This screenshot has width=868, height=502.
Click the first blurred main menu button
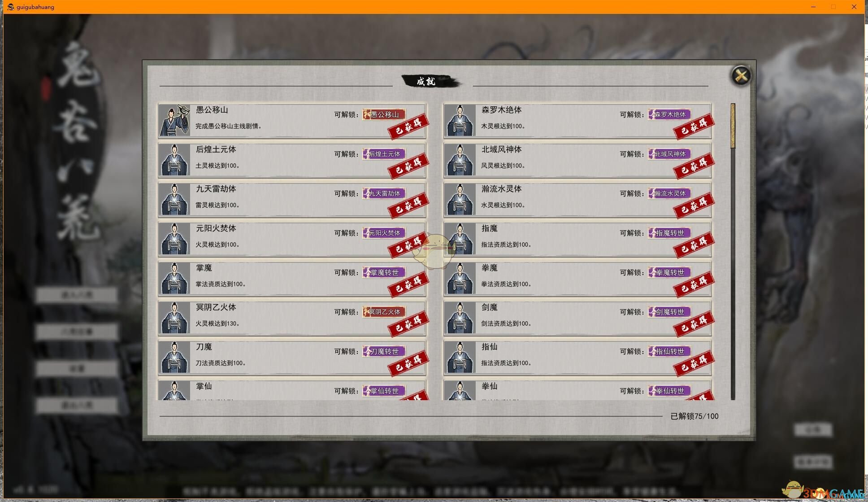point(77,295)
